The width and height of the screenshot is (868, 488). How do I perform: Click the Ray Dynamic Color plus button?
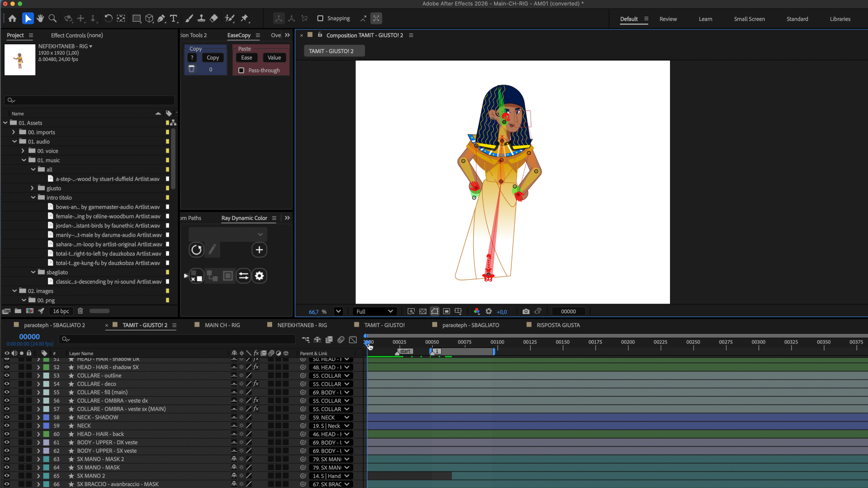[x=259, y=250]
